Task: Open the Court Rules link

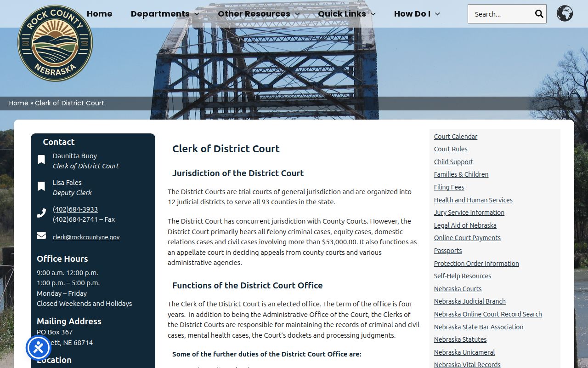Action: tap(451, 149)
